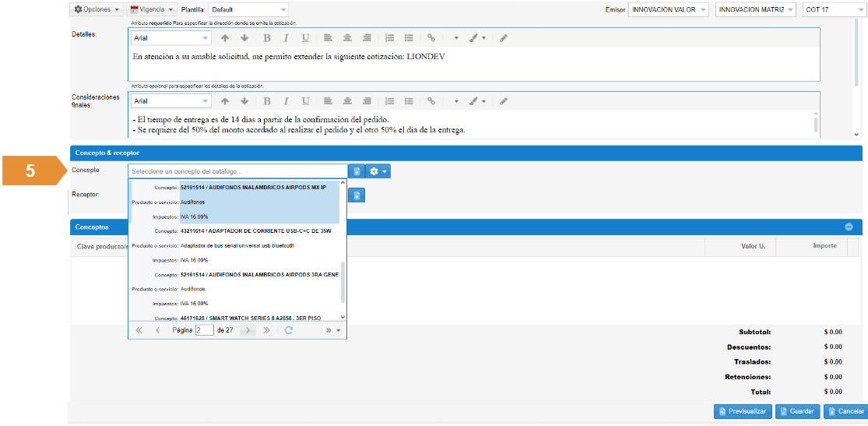Click the Previsualizar button
Image resolution: width=868 pixels, height=426 pixels.
pyautogui.click(x=742, y=411)
